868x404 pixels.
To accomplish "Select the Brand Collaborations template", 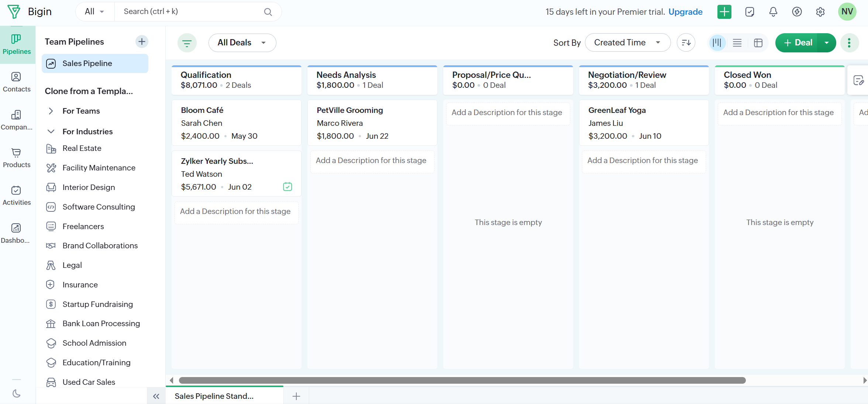I will [100, 246].
